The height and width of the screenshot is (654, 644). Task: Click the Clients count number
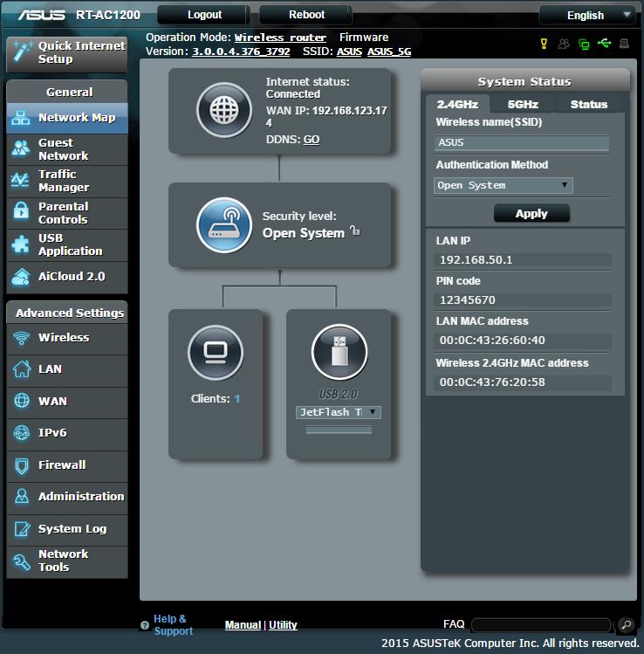pos(237,399)
